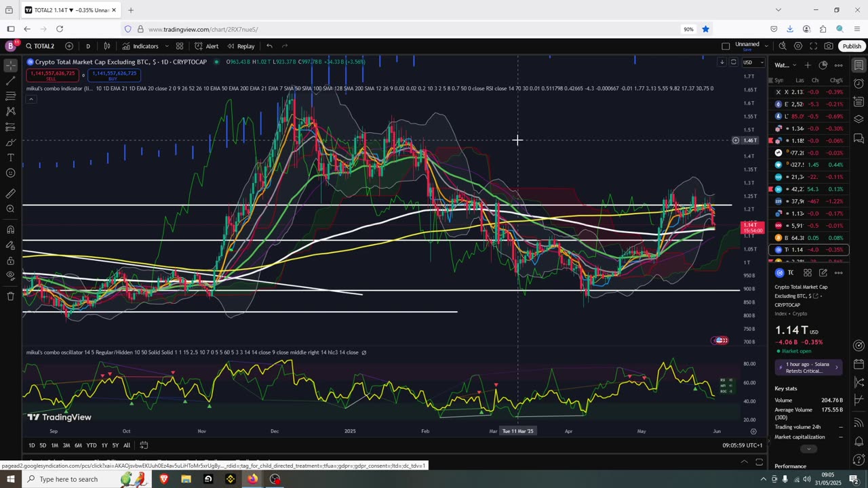This screenshot has width=868, height=488.
Task: Collapse the indicator legend chevron
Action: click(x=31, y=100)
